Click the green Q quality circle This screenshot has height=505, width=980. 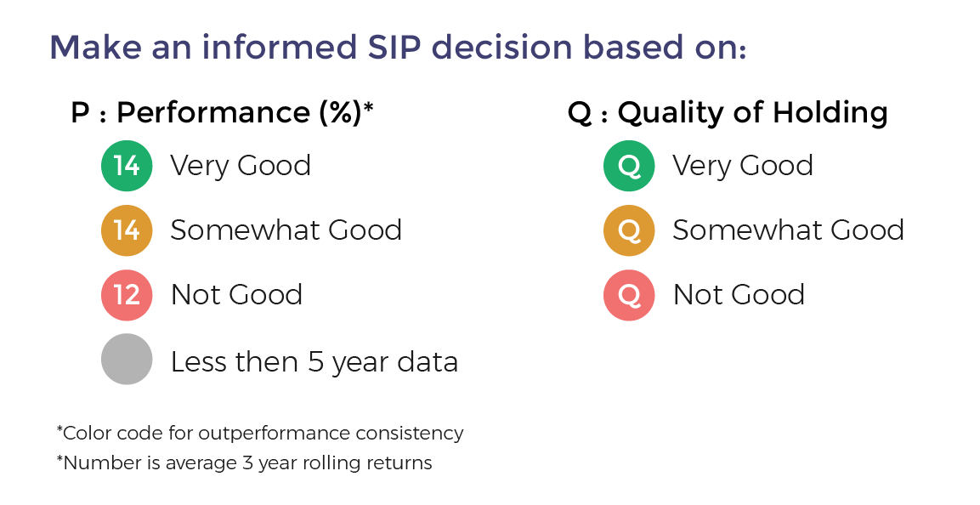629,166
